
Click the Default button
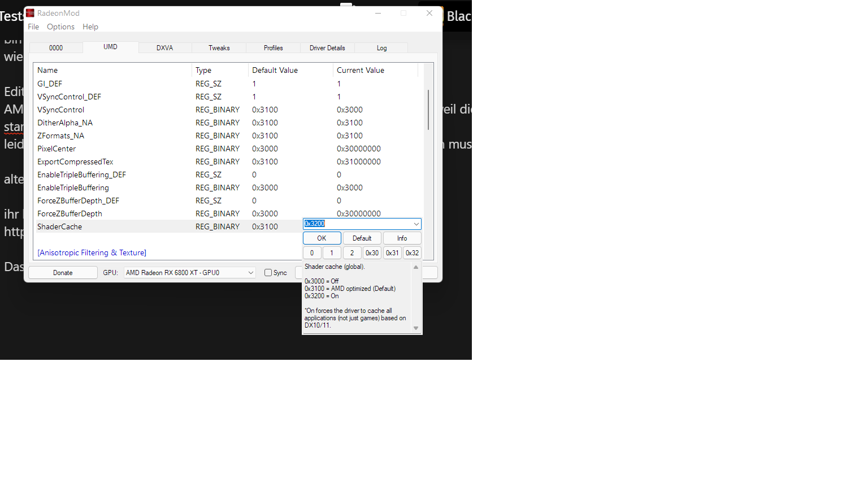click(362, 238)
